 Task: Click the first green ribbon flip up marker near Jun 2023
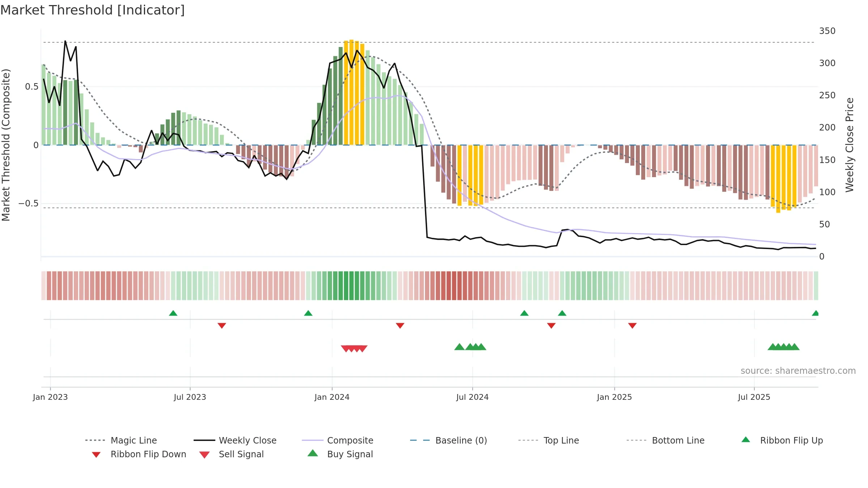[x=173, y=313]
